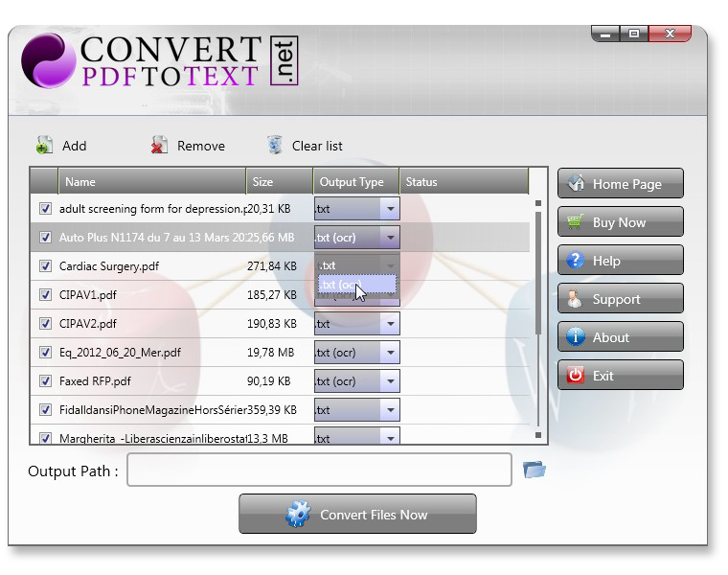Click the Clear list button label
This screenshot has height=575, width=728.
[317, 146]
